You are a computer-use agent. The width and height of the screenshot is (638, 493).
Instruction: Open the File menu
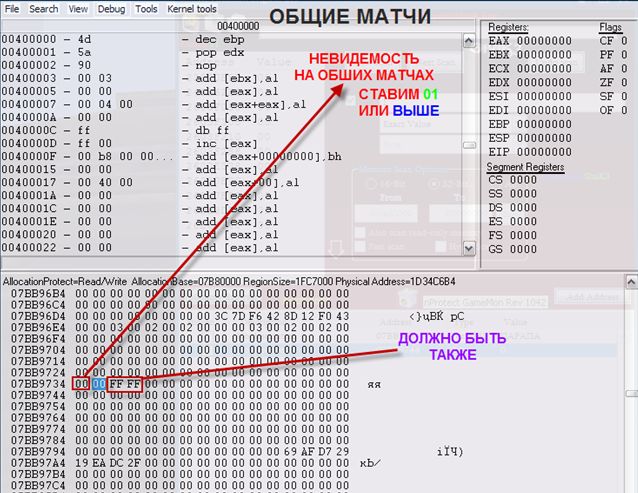[x=12, y=9]
